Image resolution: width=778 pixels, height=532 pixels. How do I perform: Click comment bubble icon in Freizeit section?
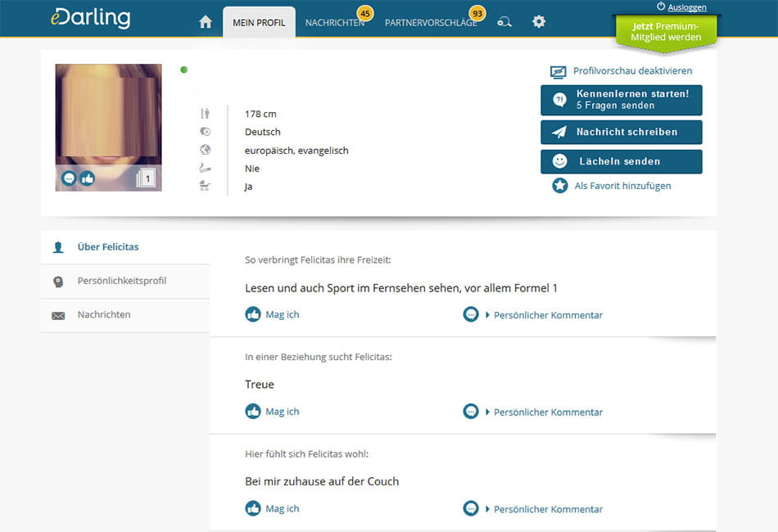click(x=471, y=314)
